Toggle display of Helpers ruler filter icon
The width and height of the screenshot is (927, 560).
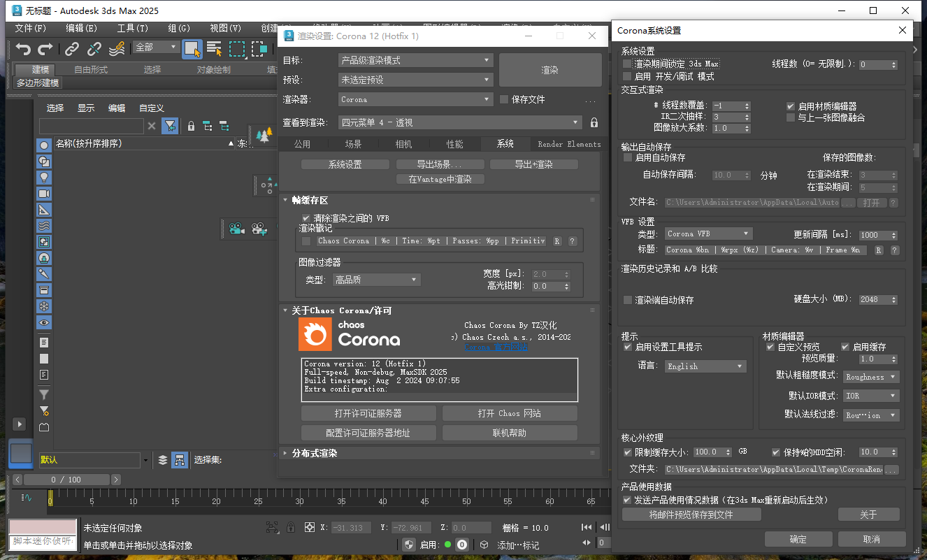pos(44,210)
